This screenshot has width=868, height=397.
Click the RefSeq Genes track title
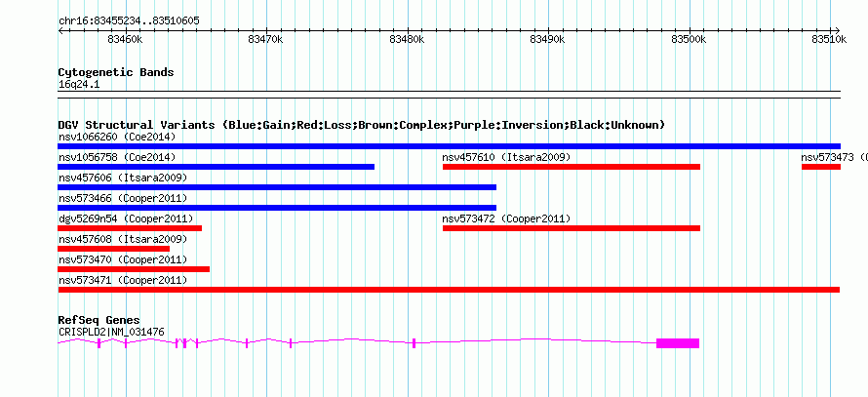(x=99, y=320)
